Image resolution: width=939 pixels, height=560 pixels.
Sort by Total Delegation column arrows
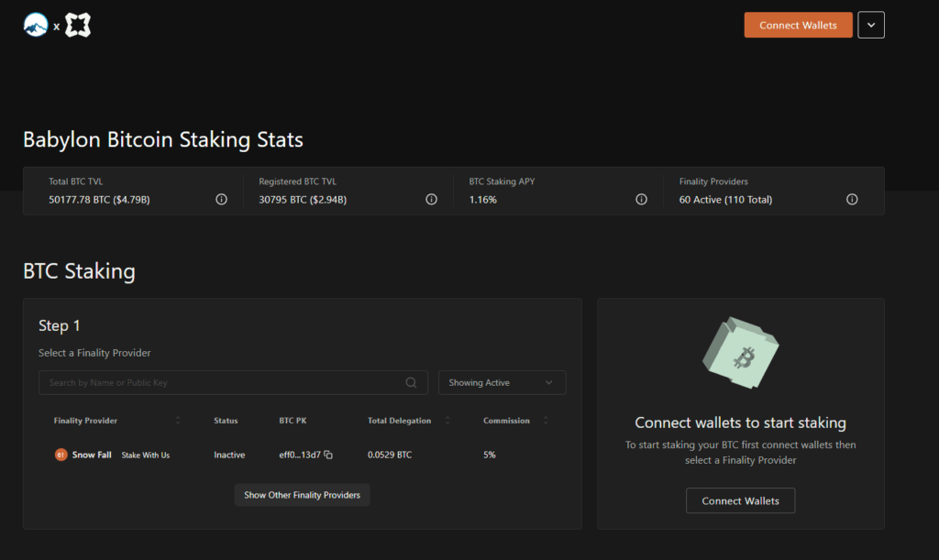447,421
